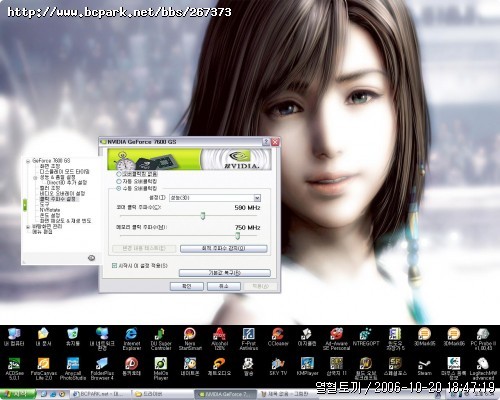The height and width of the screenshot is (400, 500).
Task: Open the PC Probe II desktop icon
Action: pos(483,338)
